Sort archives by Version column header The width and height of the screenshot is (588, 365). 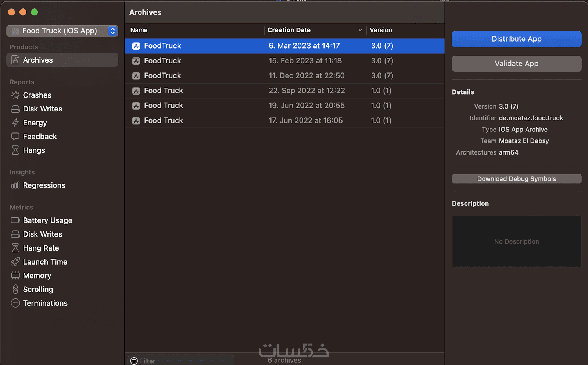(x=381, y=30)
